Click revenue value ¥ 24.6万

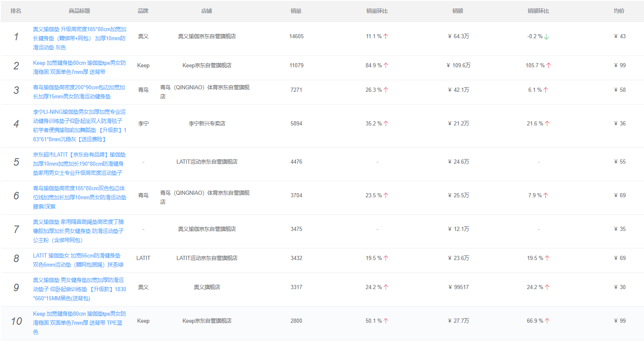pyautogui.click(x=459, y=162)
